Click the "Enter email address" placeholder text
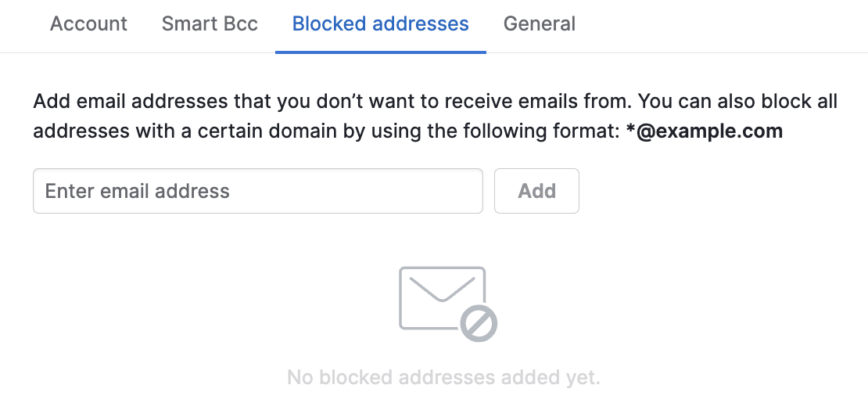 tap(138, 191)
